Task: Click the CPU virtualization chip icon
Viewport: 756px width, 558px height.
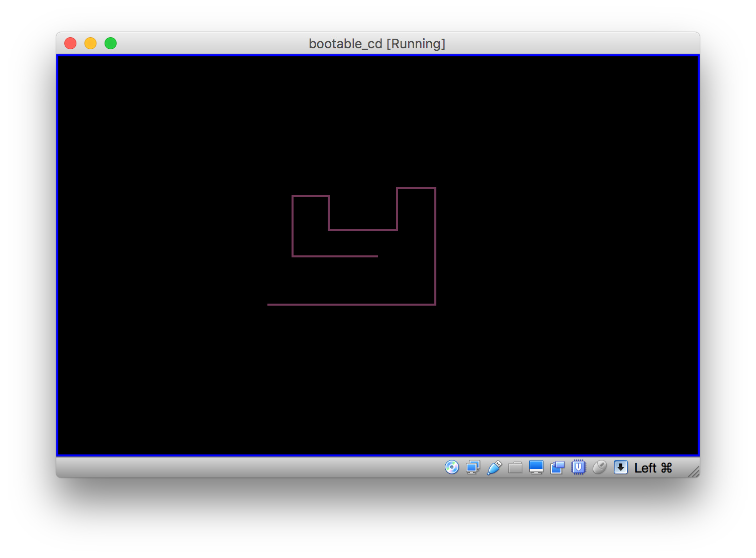Action: click(x=579, y=468)
